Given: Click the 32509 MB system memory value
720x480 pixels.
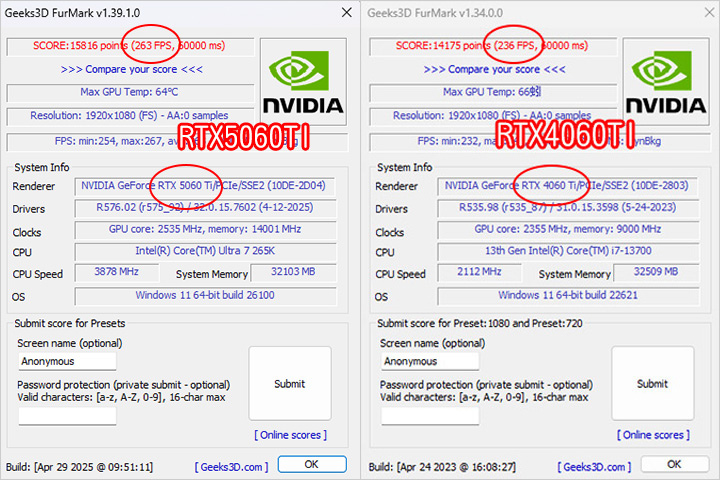Looking at the screenshot, I should pyautogui.click(x=656, y=272).
